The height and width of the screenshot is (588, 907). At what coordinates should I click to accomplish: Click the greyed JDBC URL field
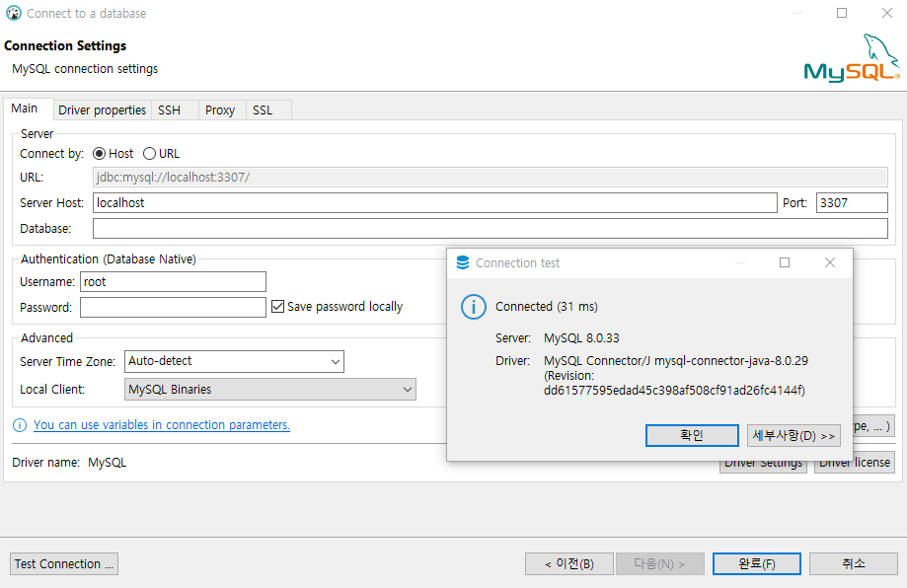point(490,178)
